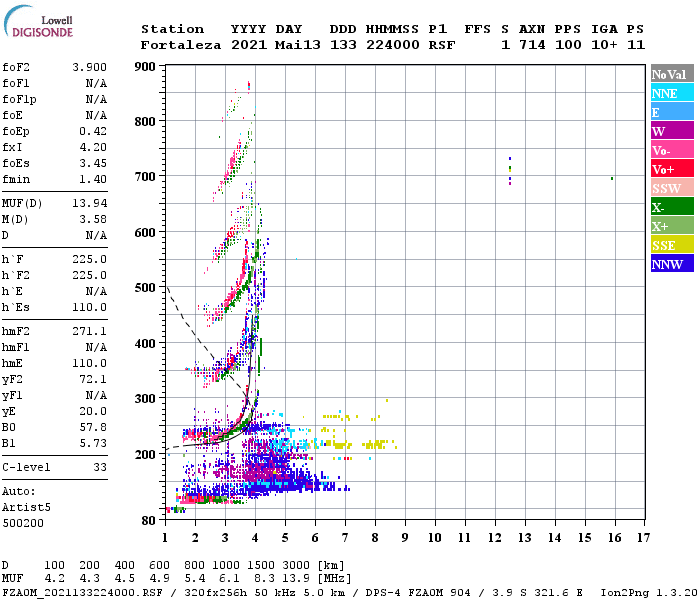Click the fmin value 1.40

(93, 179)
